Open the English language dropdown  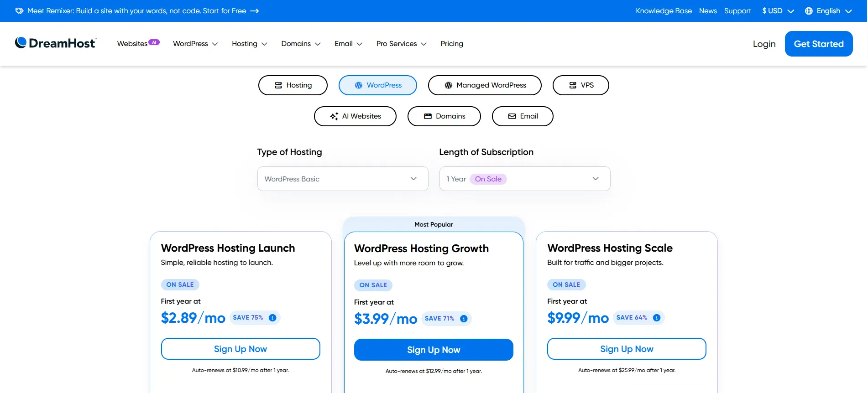point(828,11)
